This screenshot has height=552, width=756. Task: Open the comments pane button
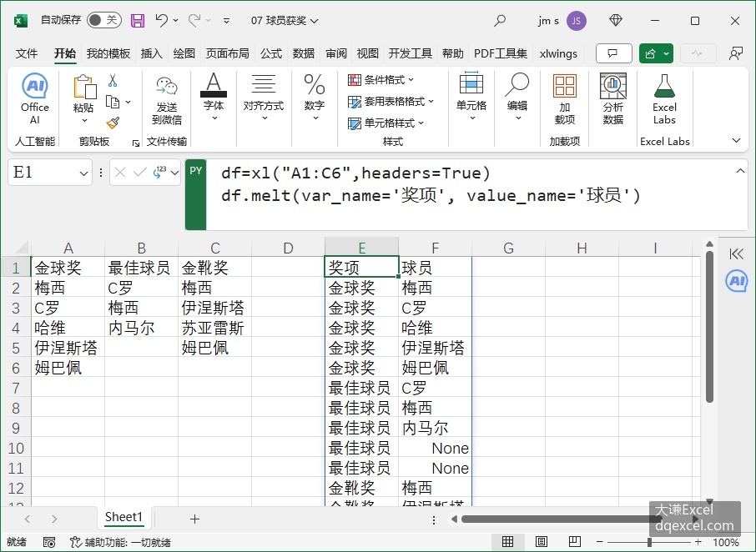(x=614, y=53)
